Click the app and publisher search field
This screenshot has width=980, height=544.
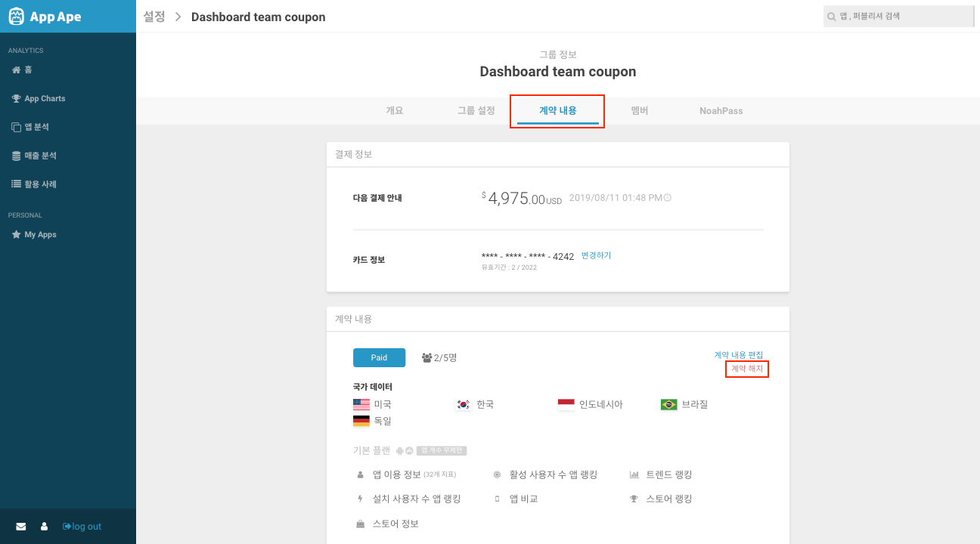coord(898,16)
